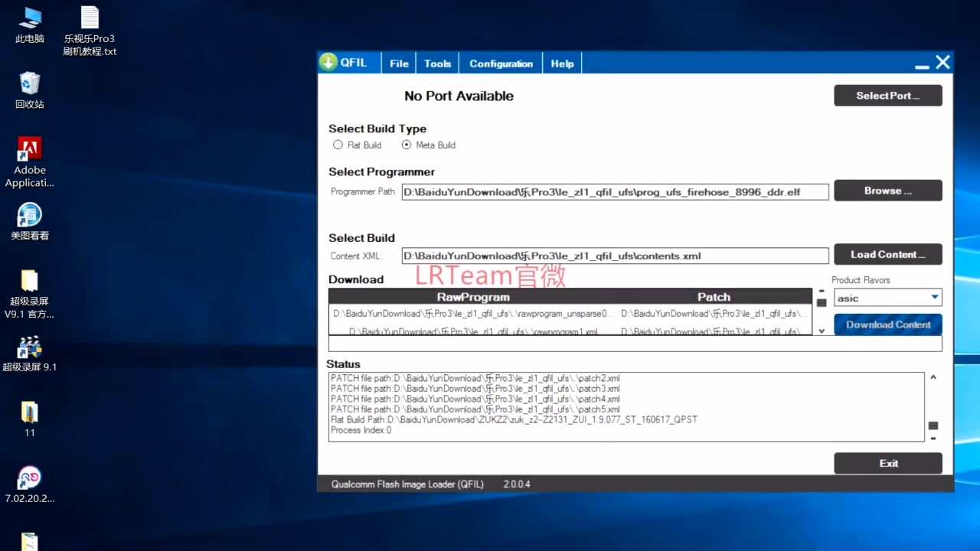The width and height of the screenshot is (980, 551).
Task: Click the RawProgram column header
Action: tap(473, 297)
